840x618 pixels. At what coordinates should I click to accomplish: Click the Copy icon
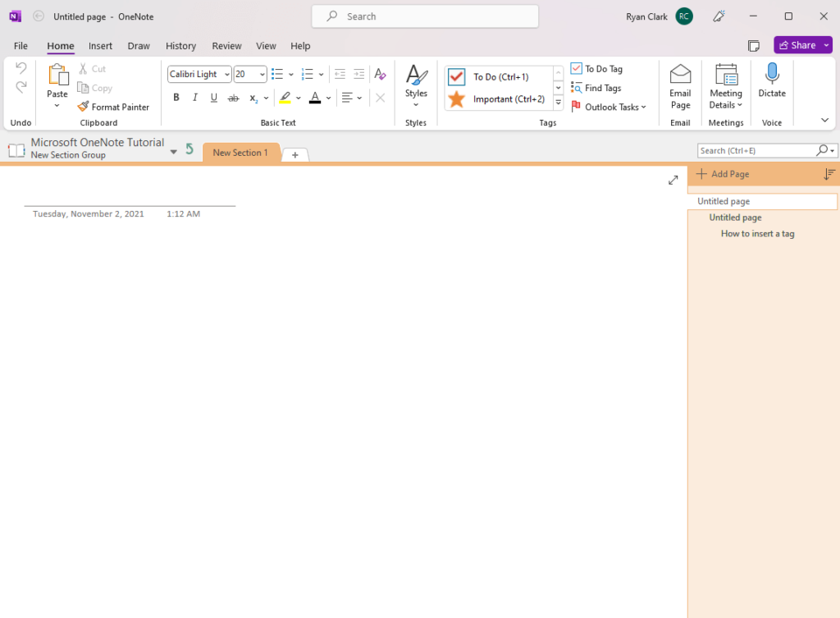point(83,87)
